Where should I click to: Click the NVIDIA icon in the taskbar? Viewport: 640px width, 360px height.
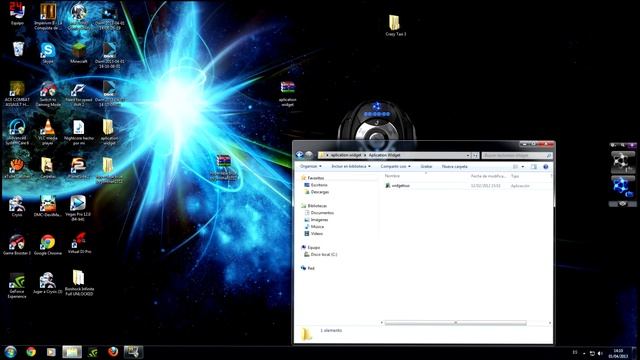93,352
